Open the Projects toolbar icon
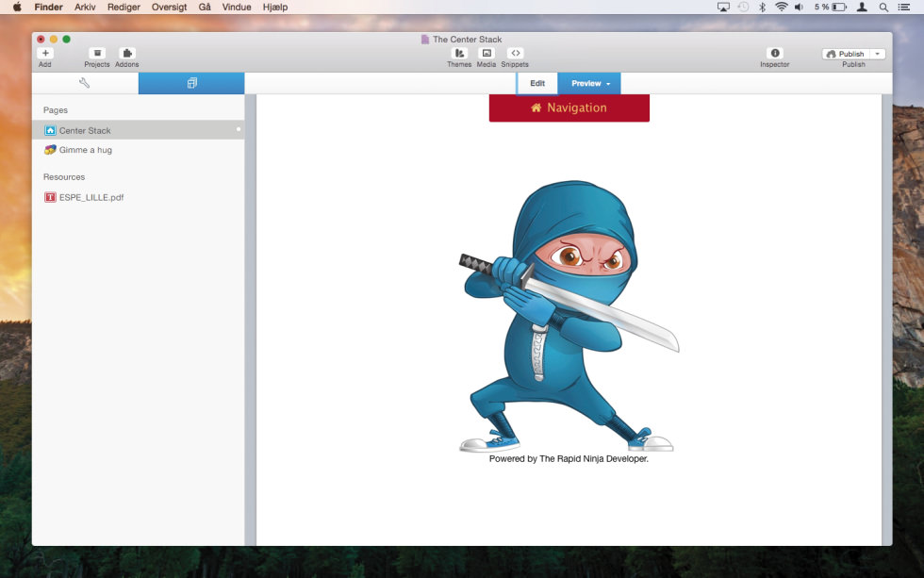924x578 pixels. 97,53
